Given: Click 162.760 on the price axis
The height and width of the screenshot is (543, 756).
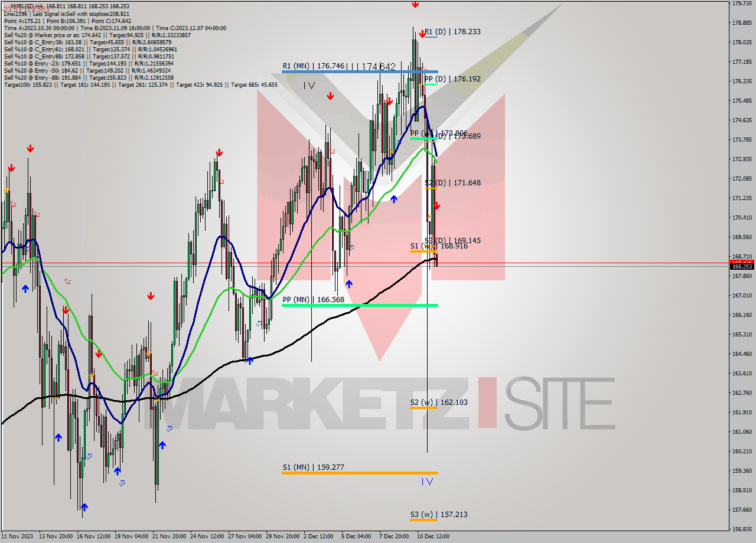Looking at the screenshot, I should [742, 393].
